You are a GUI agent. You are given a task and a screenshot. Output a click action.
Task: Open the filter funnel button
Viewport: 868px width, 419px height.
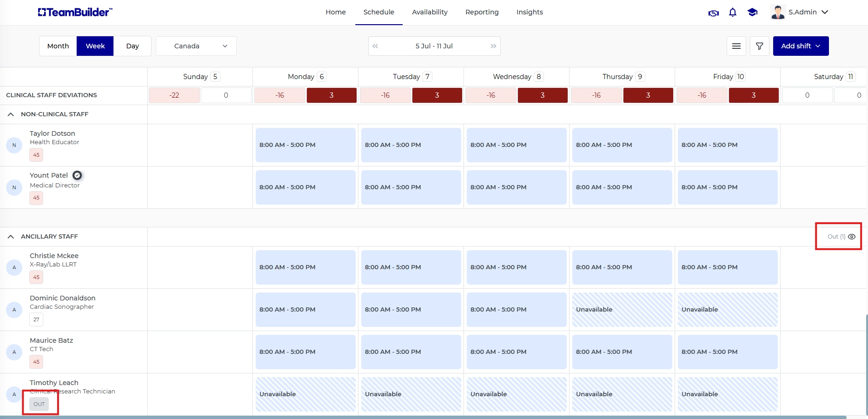click(x=760, y=46)
